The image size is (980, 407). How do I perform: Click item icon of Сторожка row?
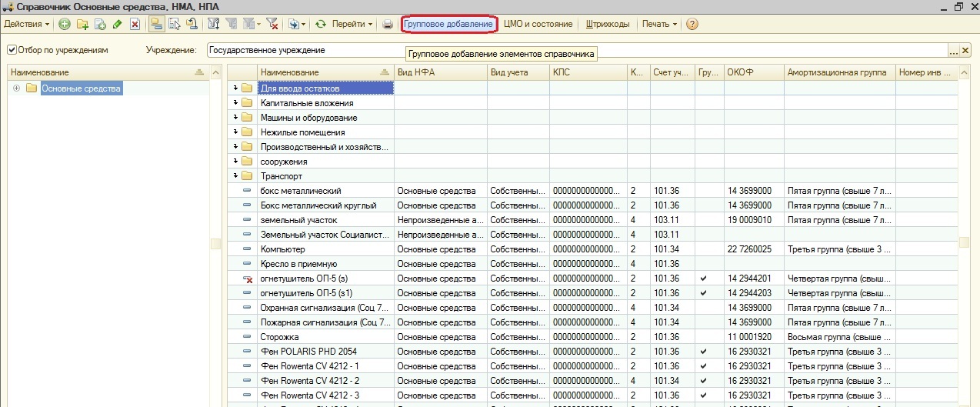tap(247, 337)
